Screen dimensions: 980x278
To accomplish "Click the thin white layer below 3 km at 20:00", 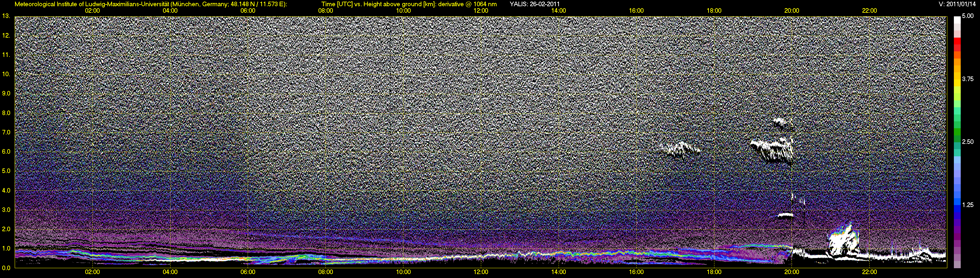I will (785, 215).
